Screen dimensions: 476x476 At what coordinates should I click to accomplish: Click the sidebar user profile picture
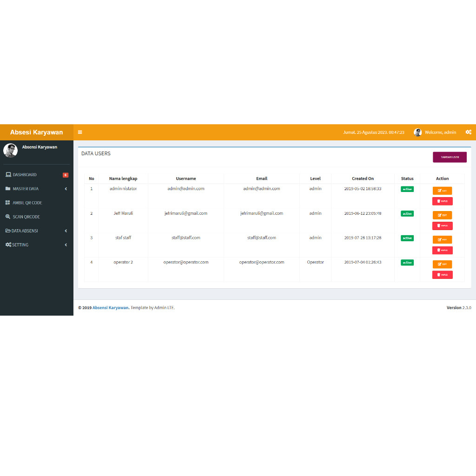10,150
